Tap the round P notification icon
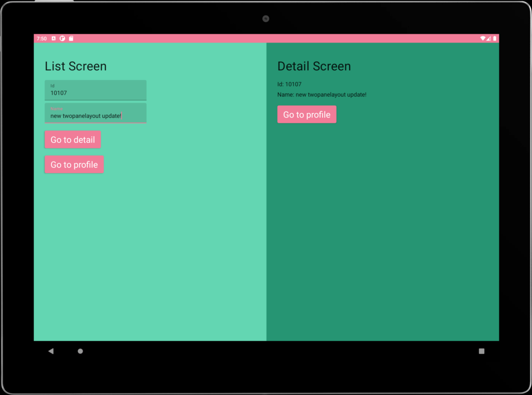532x395 pixels. 62,38
